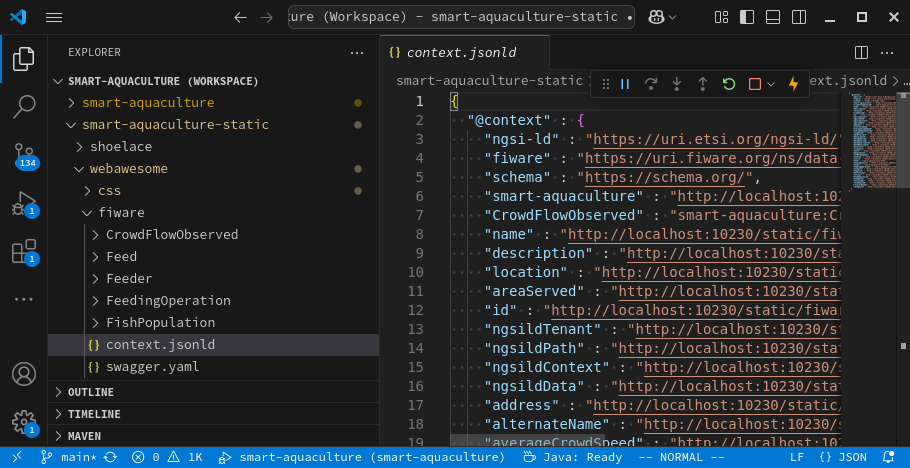The width and height of the screenshot is (910, 468).
Task: Open the Extensions view
Action: click(x=24, y=251)
